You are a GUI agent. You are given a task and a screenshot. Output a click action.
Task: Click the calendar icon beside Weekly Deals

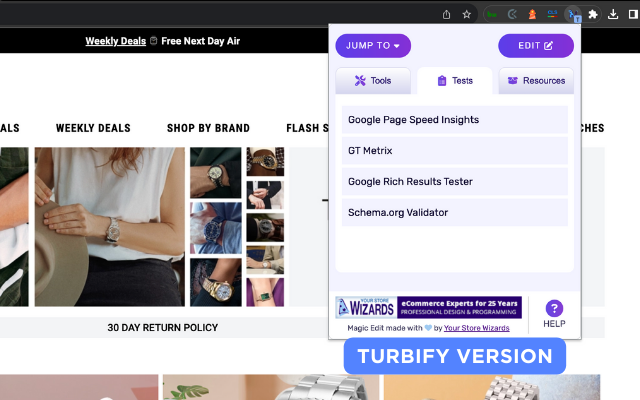pos(153,41)
